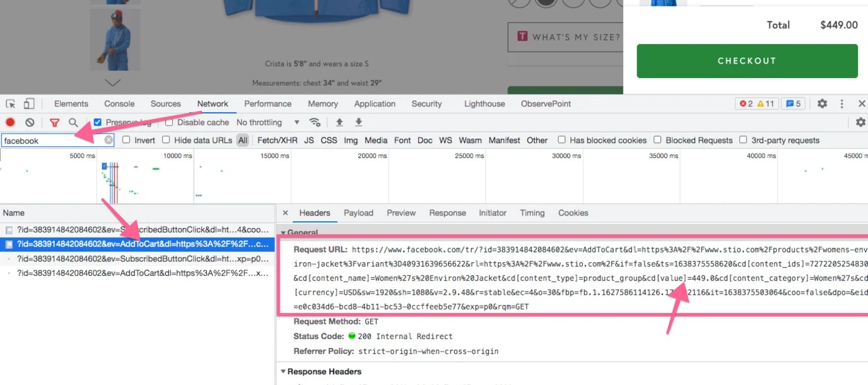Toggle the Preserve log checkbox

pos(98,122)
